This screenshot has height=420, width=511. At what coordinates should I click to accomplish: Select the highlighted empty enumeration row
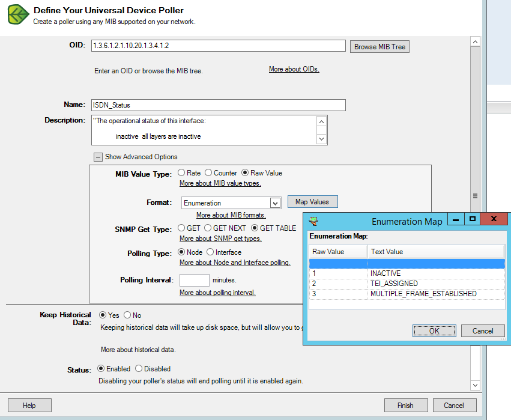pyautogui.click(x=407, y=264)
